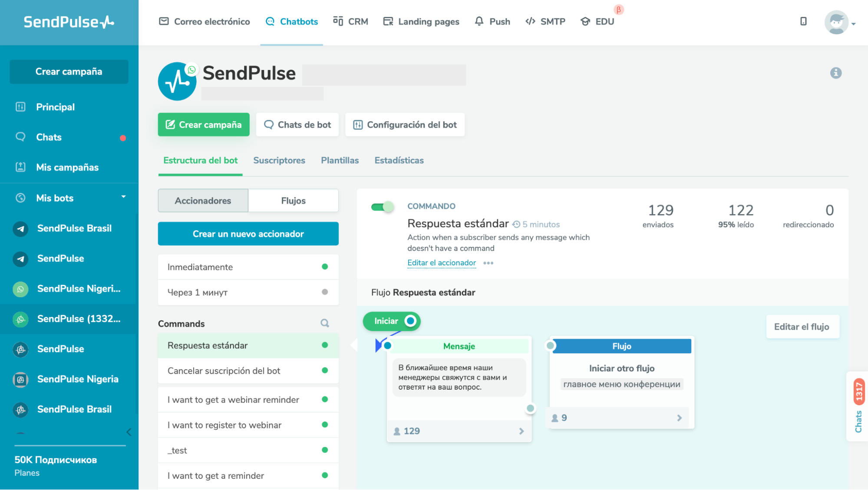Toggle status dot for I want to get a reminder
The width and height of the screenshot is (868, 490).
coord(324,475)
